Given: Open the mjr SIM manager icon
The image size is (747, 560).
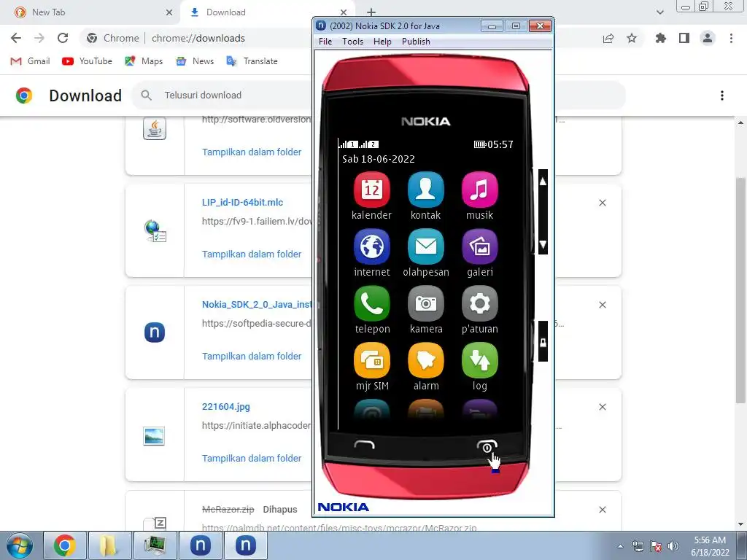Looking at the screenshot, I should click(371, 360).
